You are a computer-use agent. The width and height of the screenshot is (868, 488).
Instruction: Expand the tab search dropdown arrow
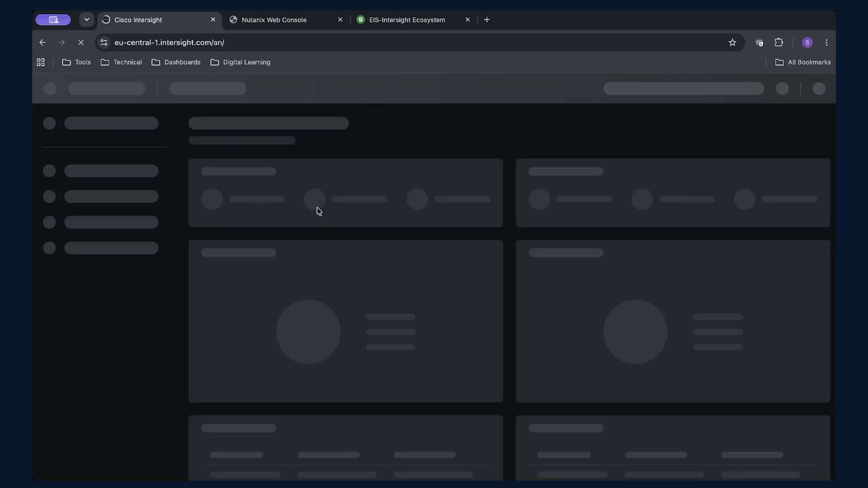tap(86, 20)
